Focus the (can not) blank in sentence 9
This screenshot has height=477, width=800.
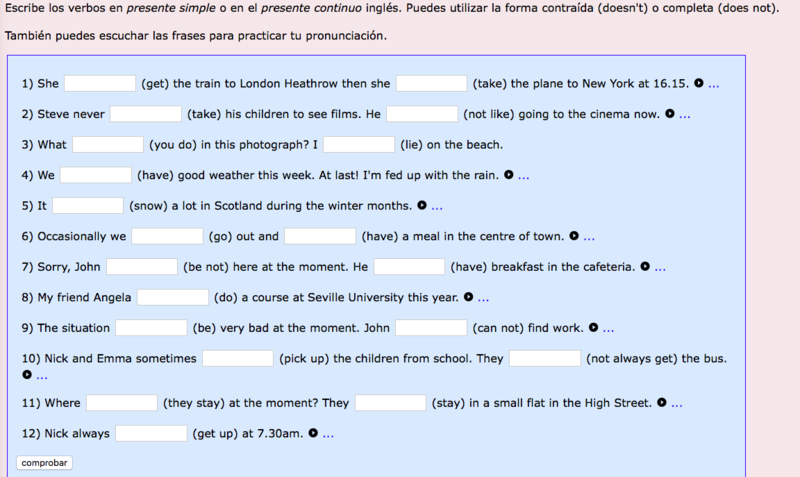click(431, 327)
